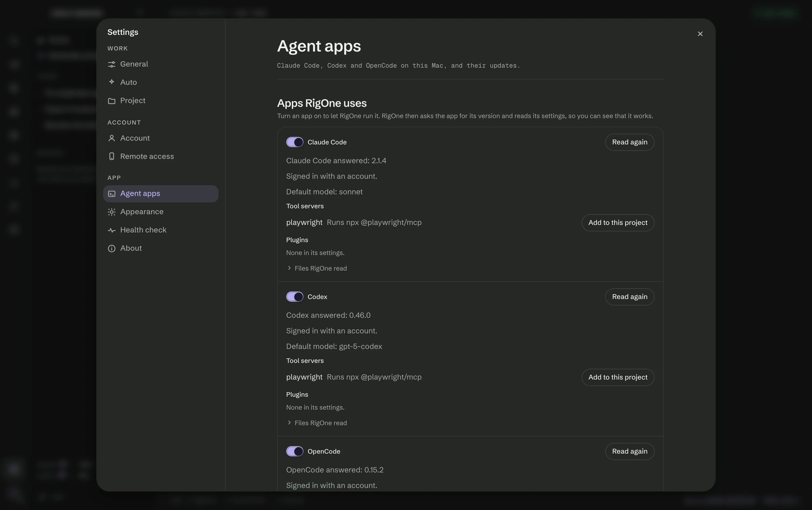Image resolution: width=812 pixels, height=510 pixels.
Task: Click the Remote access phone icon
Action: [112, 156]
